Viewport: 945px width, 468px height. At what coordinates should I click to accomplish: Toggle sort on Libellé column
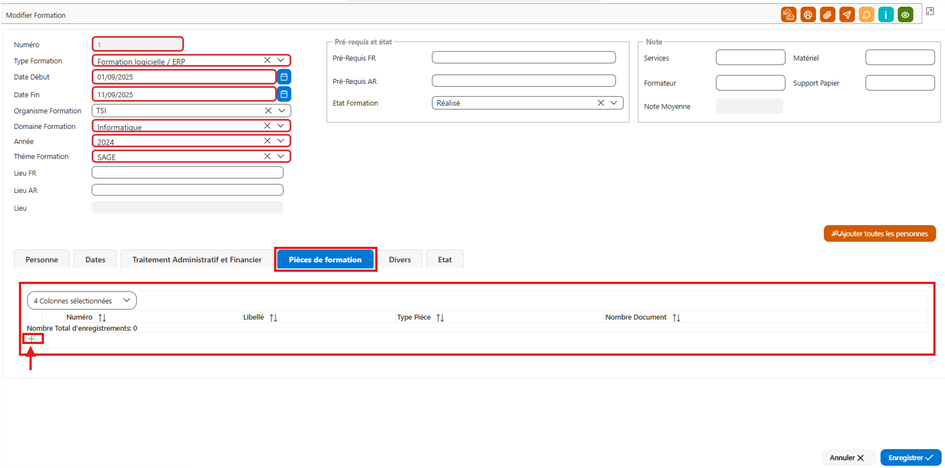coord(273,317)
